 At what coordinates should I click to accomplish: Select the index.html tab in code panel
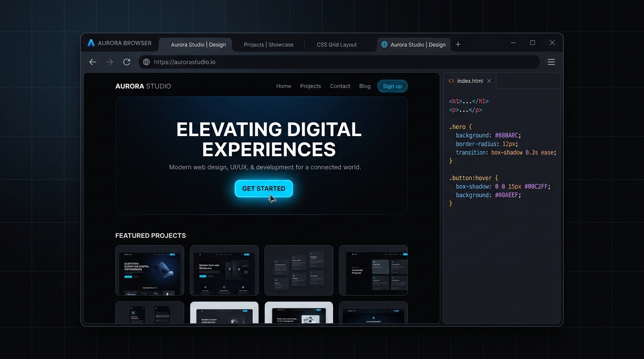(x=470, y=81)
